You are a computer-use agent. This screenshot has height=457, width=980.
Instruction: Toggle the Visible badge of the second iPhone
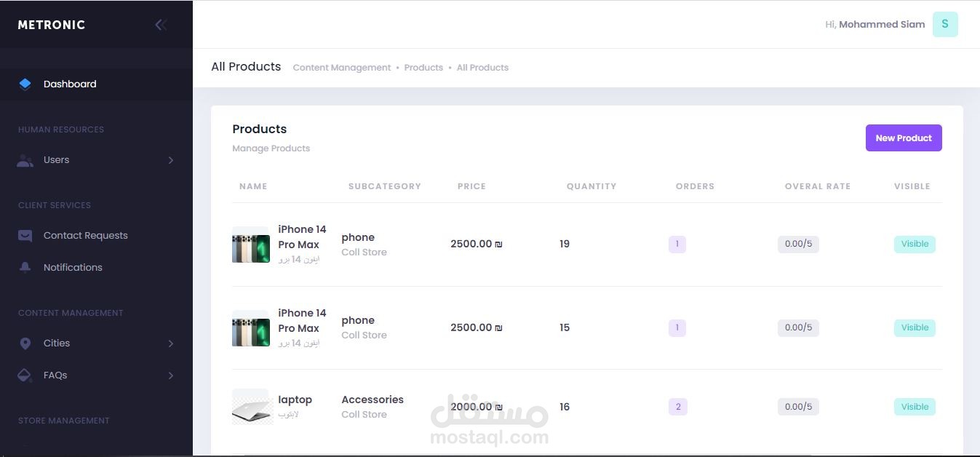(915, 327)
